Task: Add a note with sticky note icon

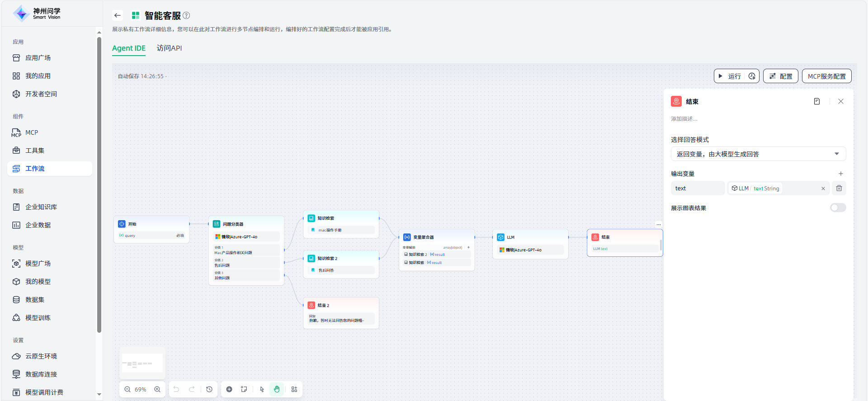Action: click(x=244, y=389)
